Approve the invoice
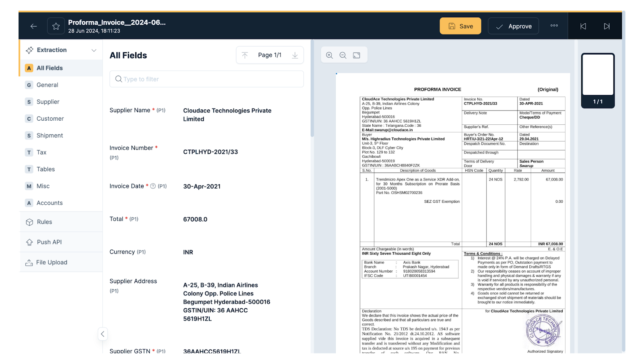644x364 pixels. tap(513, 26)
